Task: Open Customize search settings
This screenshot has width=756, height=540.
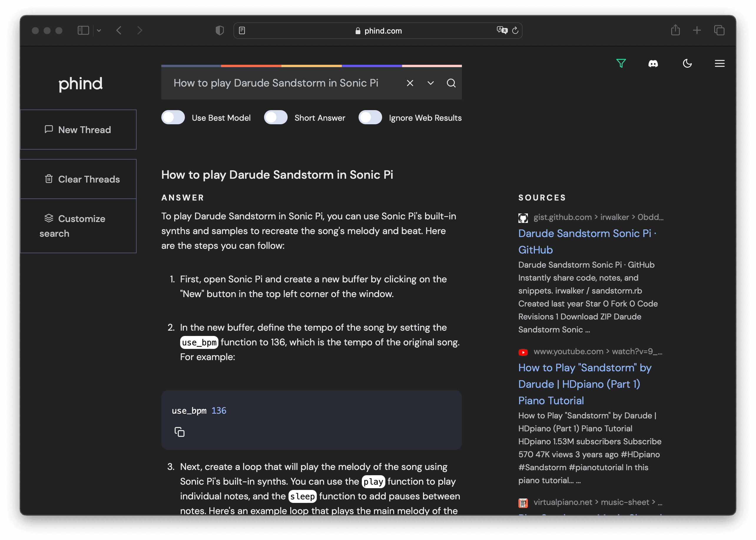Action: [78, 226]
